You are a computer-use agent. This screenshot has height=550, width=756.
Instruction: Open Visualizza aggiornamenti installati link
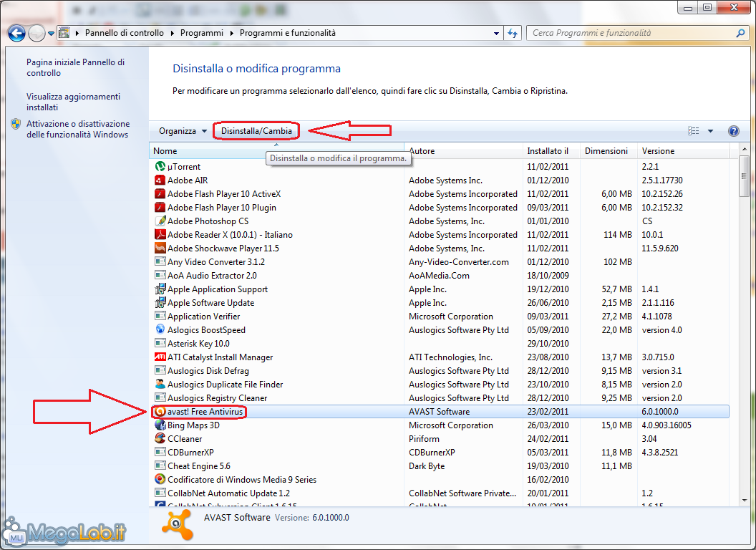[73, 102]
